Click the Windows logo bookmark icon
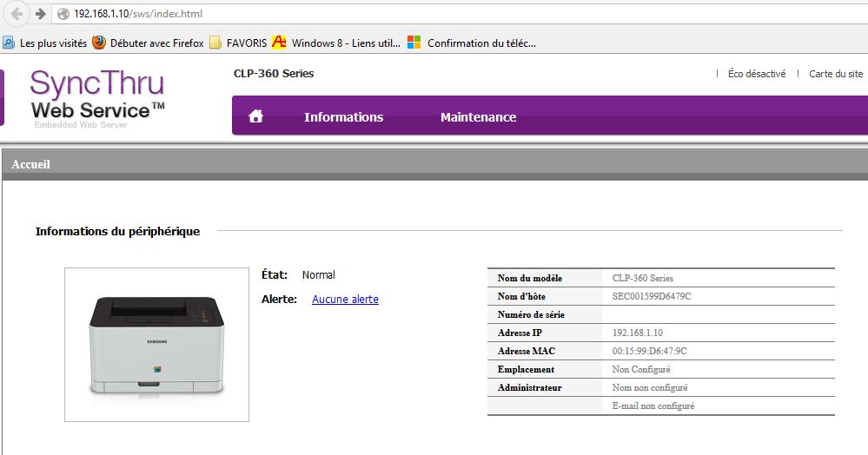This screenshot has width=868, height=455. 414,43
